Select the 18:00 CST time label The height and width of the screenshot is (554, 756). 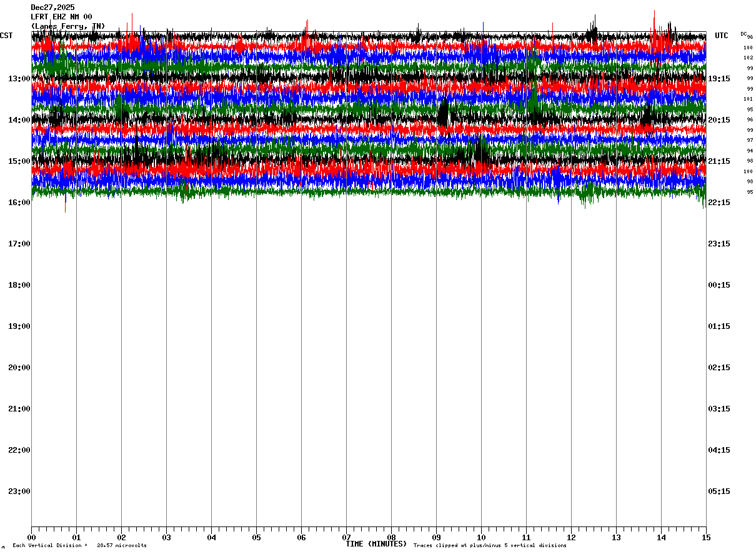click(19, 285)
